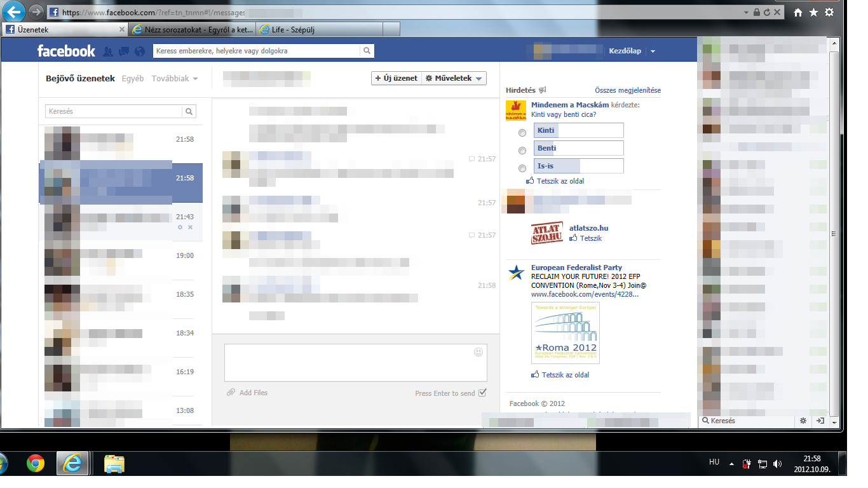Click Mindenem a Macskám page link
This screenshot has width=868, height=488.
[570, 105]
